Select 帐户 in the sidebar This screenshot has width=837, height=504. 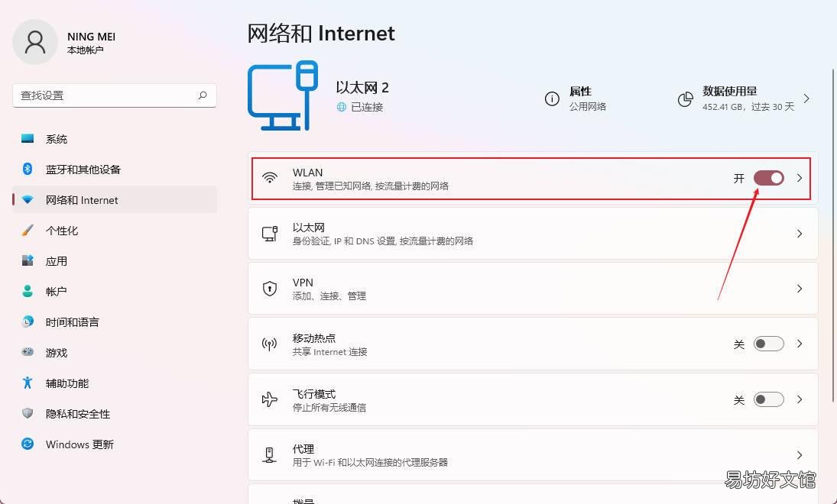pyautogui.click(x=115, y=291)
